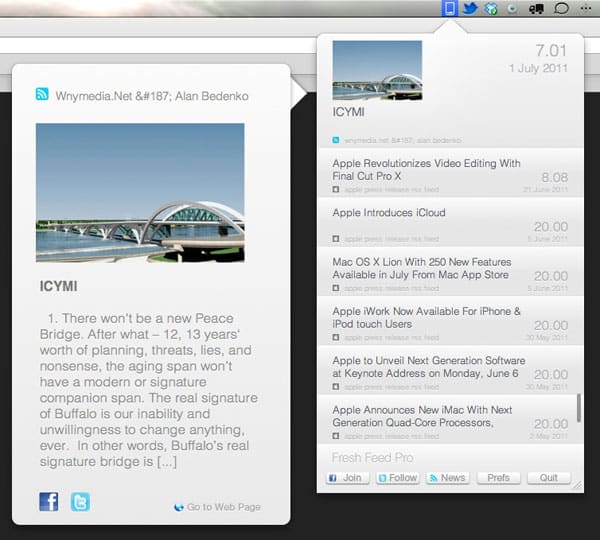
Task: Open the Prefs button
Action: tap(498, 478)
